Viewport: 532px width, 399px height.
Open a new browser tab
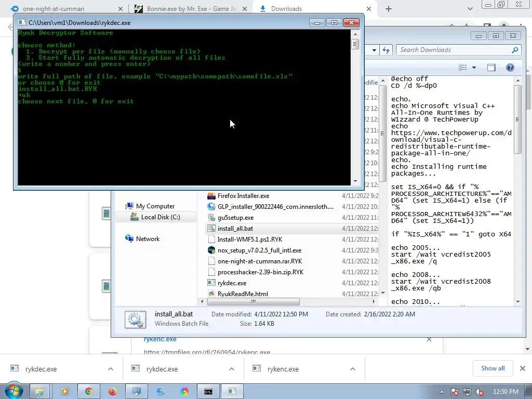389,9
